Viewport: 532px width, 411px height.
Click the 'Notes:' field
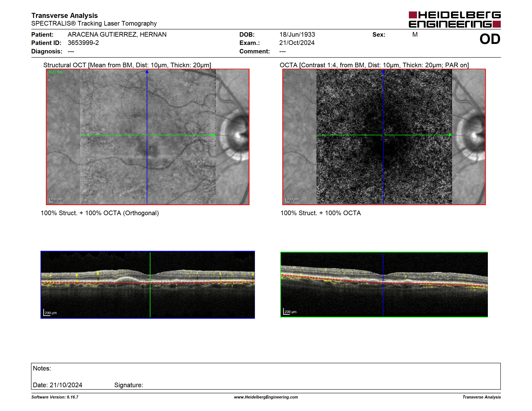(x=42, y=368)
